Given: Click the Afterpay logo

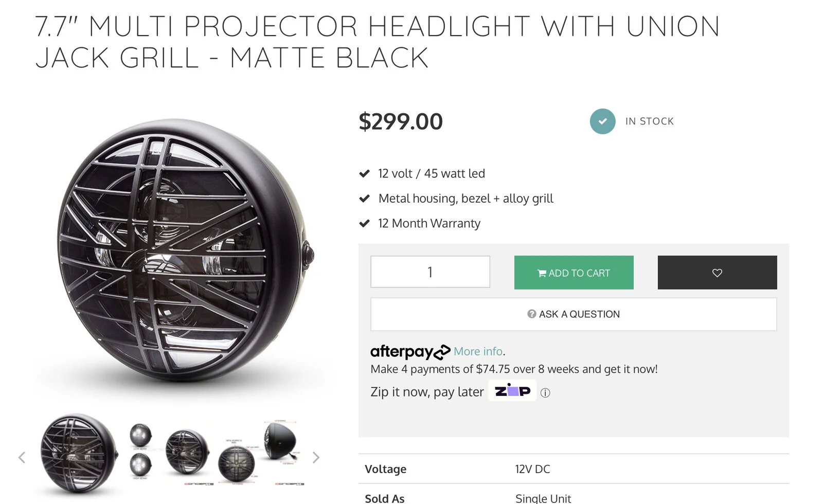Looking at the screenshot, I should (x=410, y=352).
